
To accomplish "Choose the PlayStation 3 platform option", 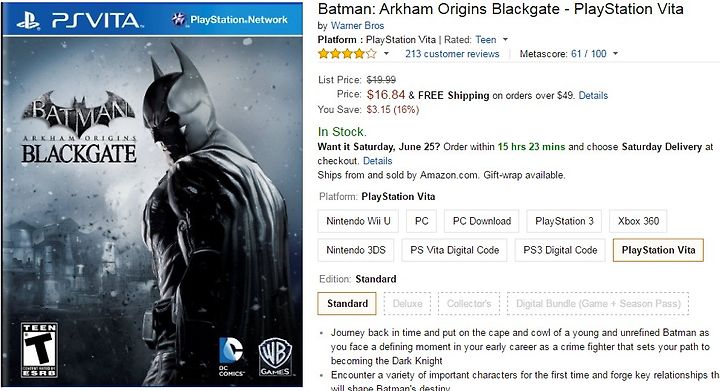I will pyautogui.click(x=564, y=221).
